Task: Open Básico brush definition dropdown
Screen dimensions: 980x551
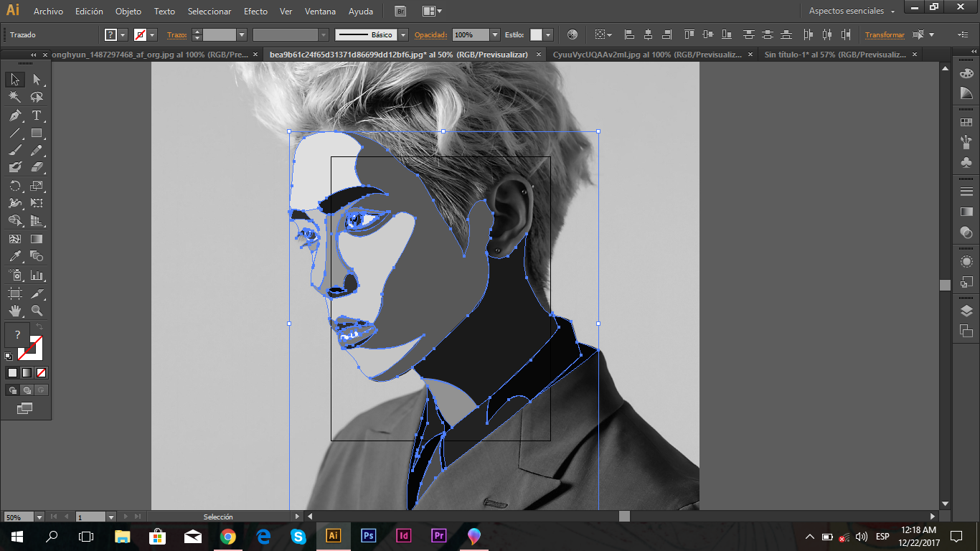Action: [x=403, y=34]
